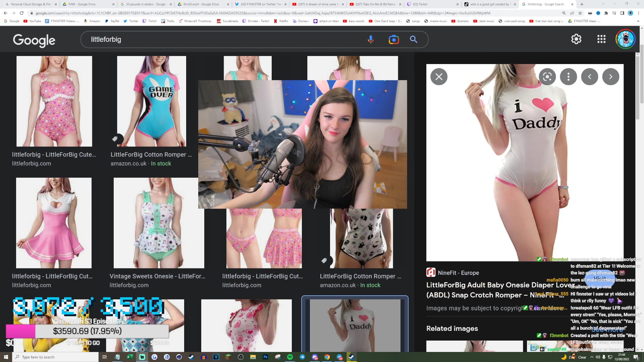
Task: Toggle Chrome side panel
Action: [x=622, y=13]
